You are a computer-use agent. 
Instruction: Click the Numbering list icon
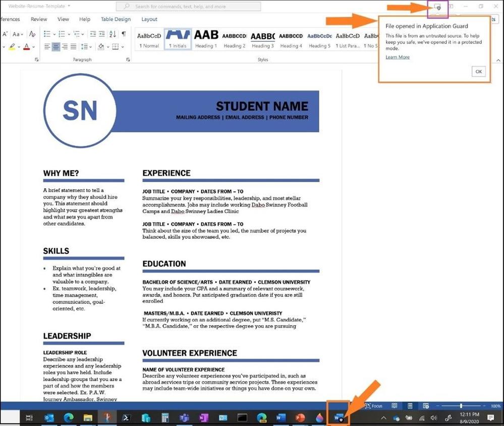[x=62, y=34]
